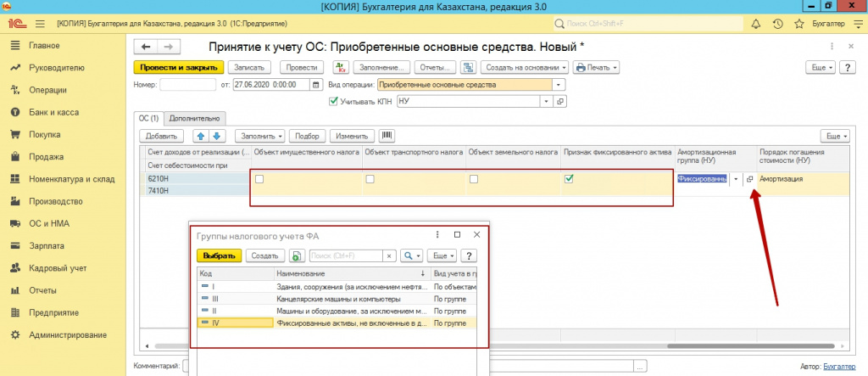Open document Еще menu at top right

pos(822,67)
